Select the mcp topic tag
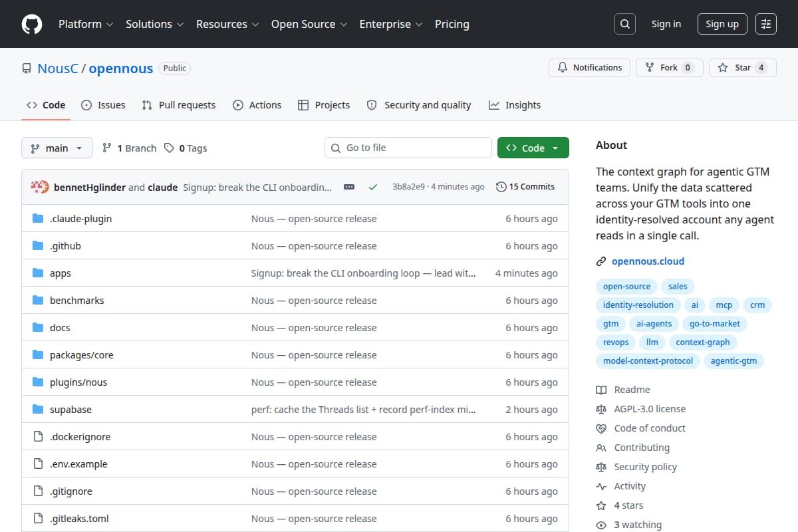The height and width of the screenshot is (532, 798). point(724,305)
